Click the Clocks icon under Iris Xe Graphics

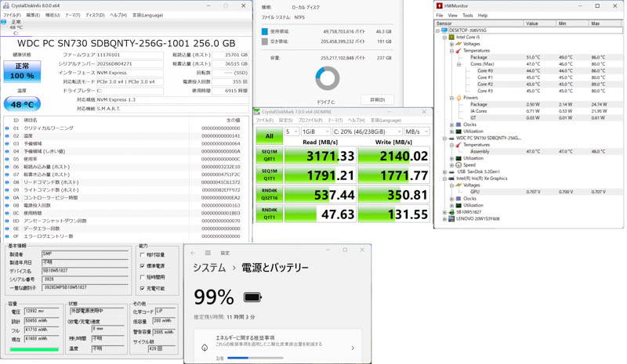[x=458, y=199]
